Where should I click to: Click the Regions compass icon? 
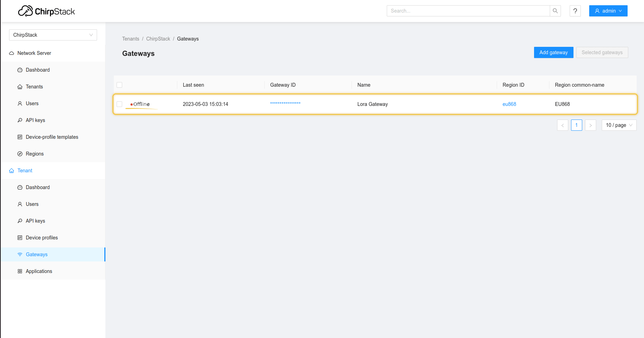[20, 153]
